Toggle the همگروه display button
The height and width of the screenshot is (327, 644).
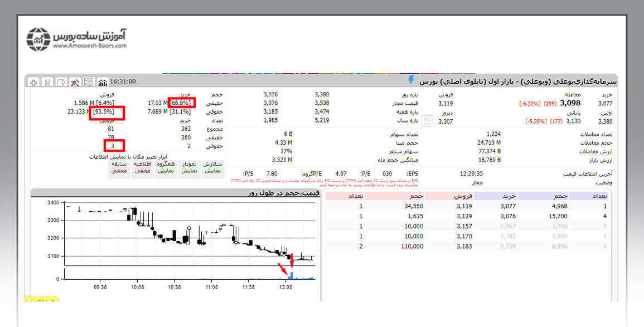coord(166,167)
